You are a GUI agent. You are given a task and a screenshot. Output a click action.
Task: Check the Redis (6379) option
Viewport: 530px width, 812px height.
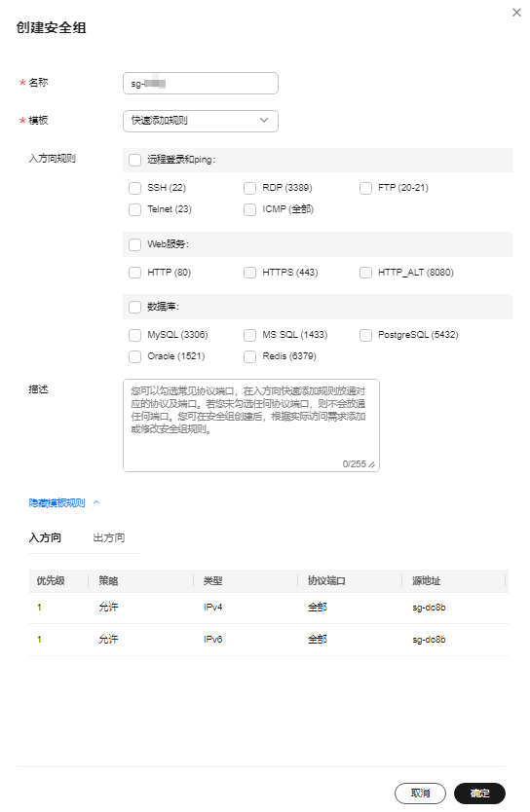[x=249, y=356]
